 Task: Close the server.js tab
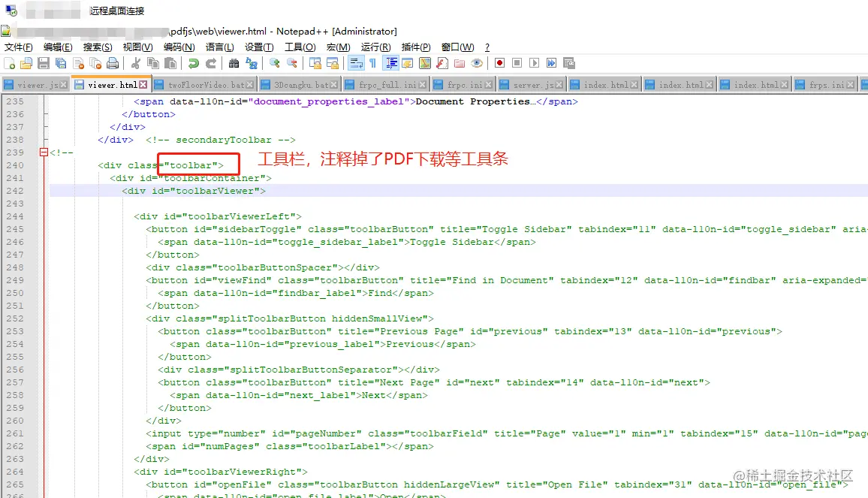(x=559, y=85)
